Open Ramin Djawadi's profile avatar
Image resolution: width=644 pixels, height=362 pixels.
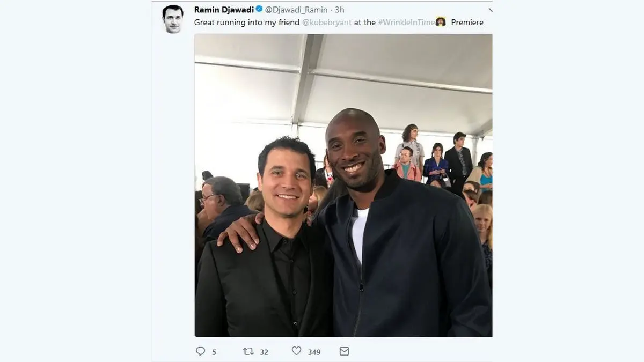[x=173, y=19]
